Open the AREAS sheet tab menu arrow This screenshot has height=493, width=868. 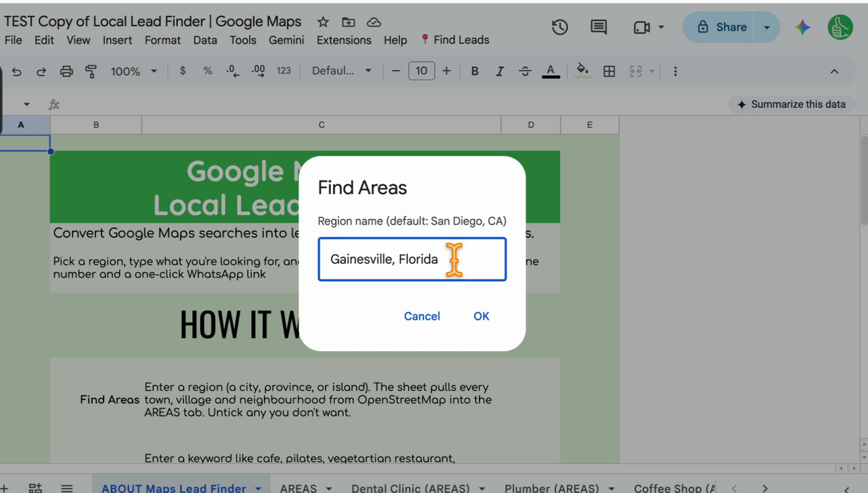pos(329,489)
